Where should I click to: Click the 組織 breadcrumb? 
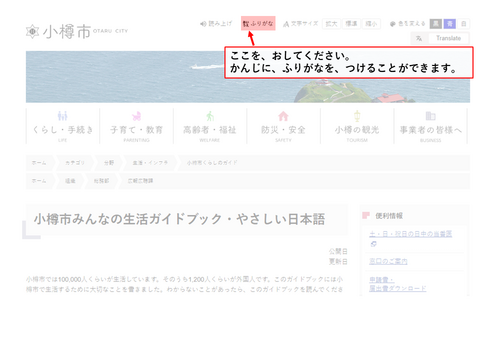point(70,181)
